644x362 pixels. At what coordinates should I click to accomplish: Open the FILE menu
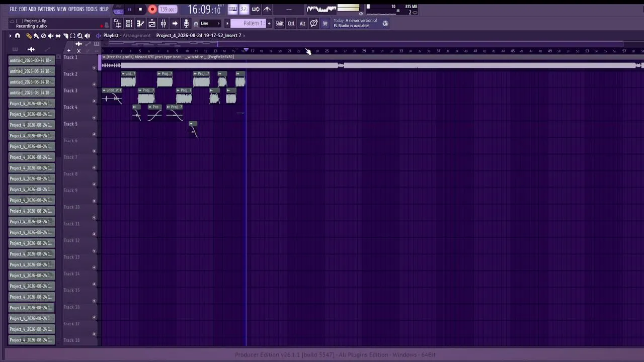point(14,9)
